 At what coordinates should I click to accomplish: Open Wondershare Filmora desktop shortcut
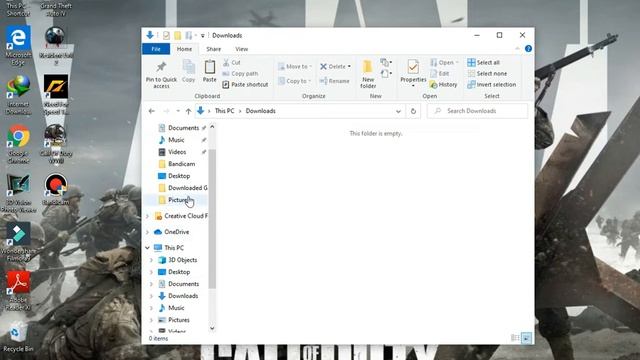[x=18, y=241]
